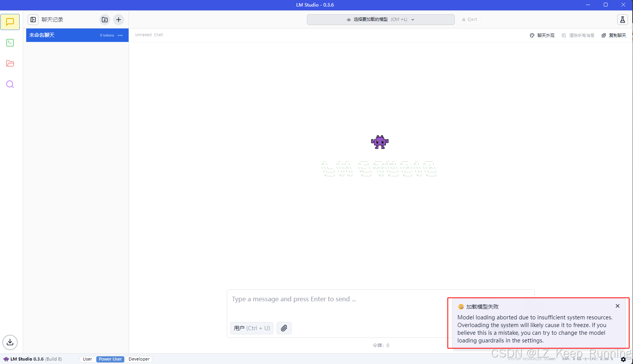Collapse the chat history sidebar panel
This screenshot has height=364, width=633.
tap(33, 20)
